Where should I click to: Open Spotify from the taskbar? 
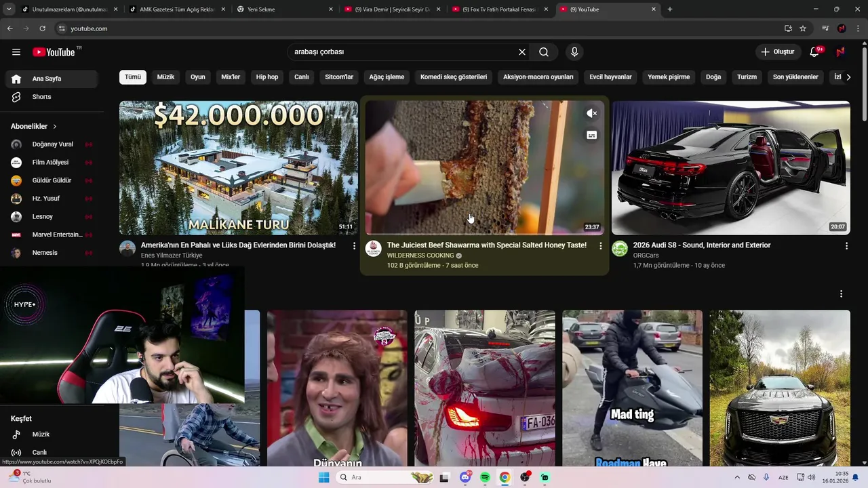point(485,477)
